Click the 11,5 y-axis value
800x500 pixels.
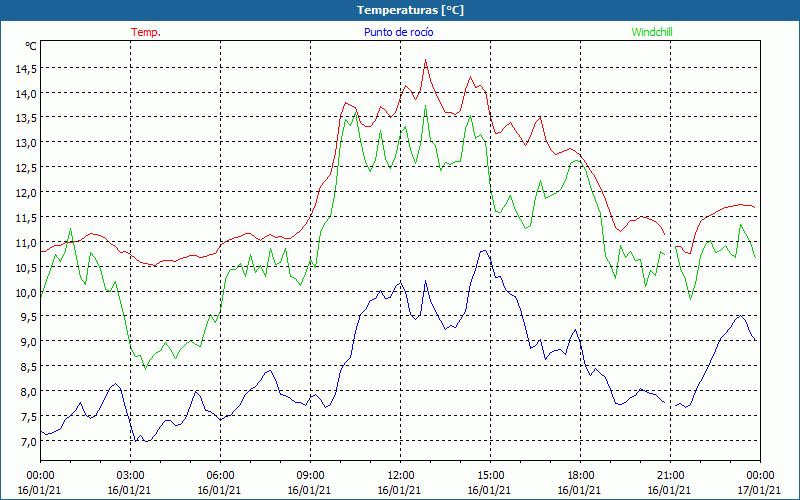click(26, 218)
